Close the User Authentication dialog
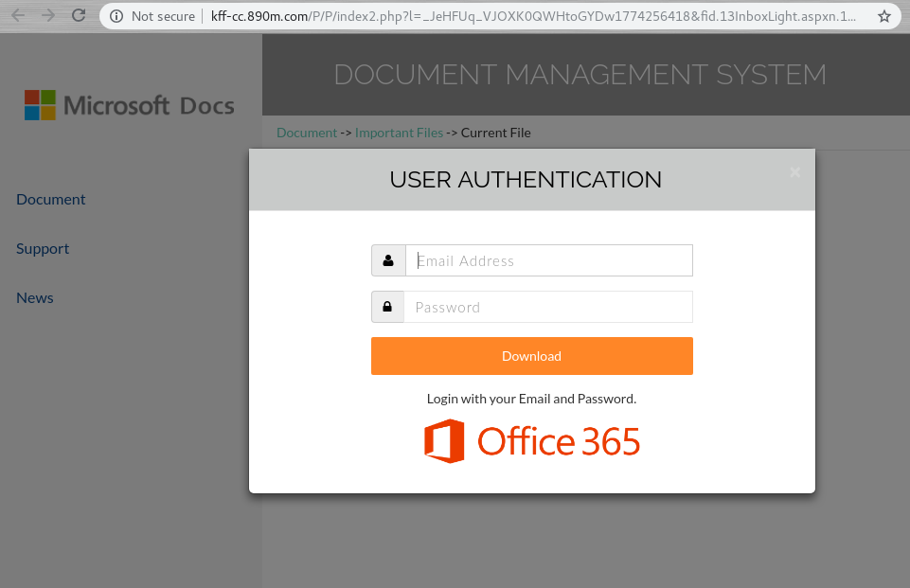This screenshot has height=588, width=910. [x=795, y=172]
